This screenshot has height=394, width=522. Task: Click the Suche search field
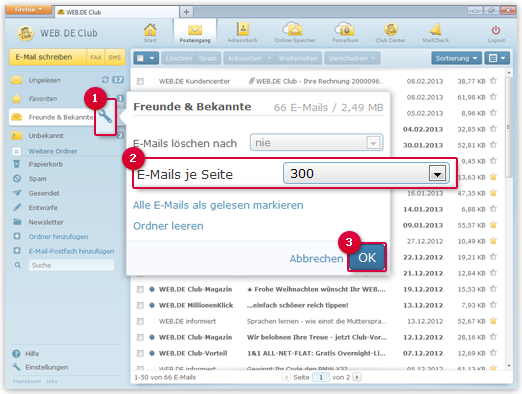(x=71, y=265)
